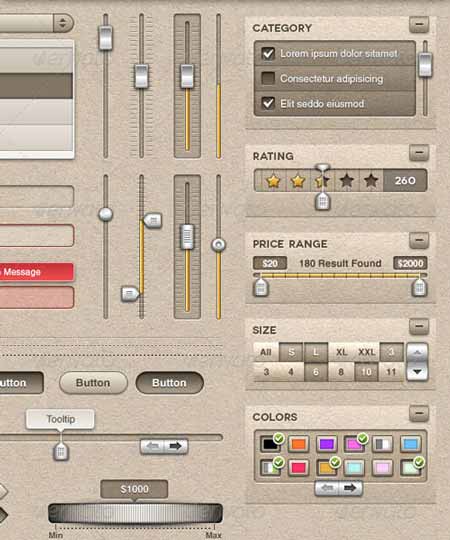Click the right arrow below color swatches
The height and width of the screenshot is (540, 450).
(x=350, y=488)
